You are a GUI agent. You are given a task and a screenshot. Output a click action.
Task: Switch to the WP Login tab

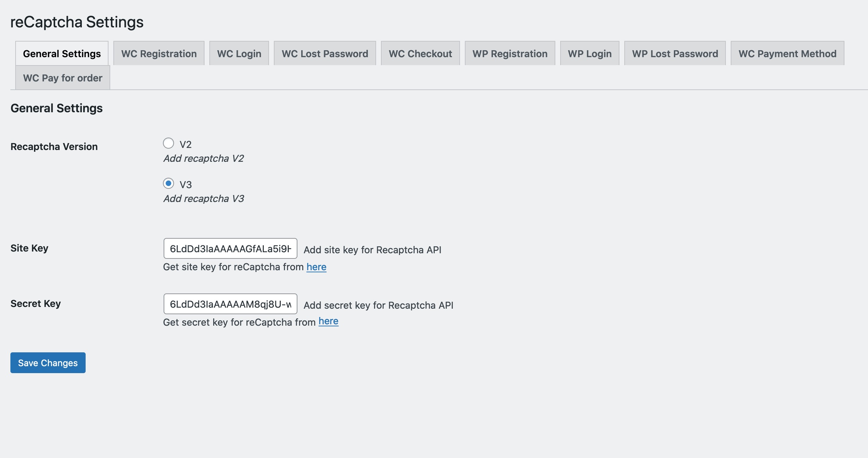(x=590, y=54)
